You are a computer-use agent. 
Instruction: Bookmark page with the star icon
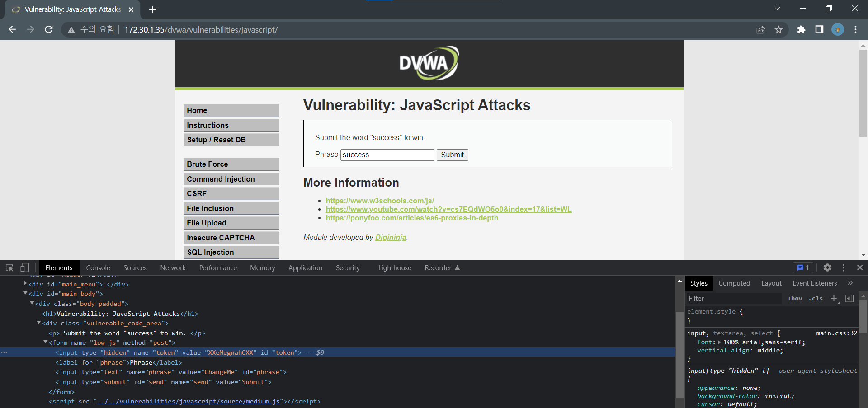pyautogui.click(x=778, y=30)
